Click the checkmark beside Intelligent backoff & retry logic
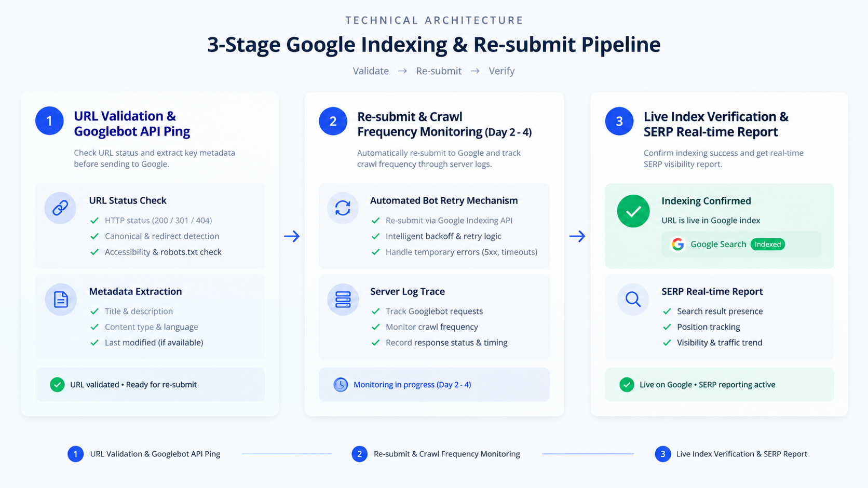 (x=375, y=236)
